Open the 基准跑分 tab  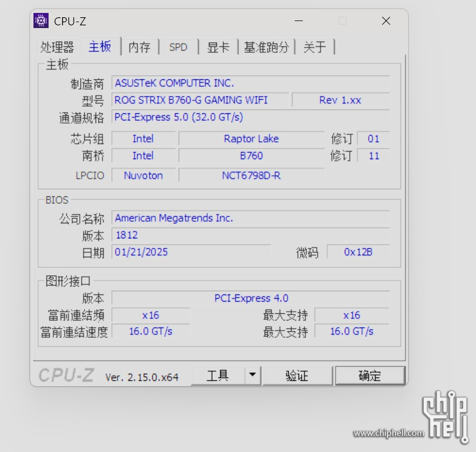(266, 47)
